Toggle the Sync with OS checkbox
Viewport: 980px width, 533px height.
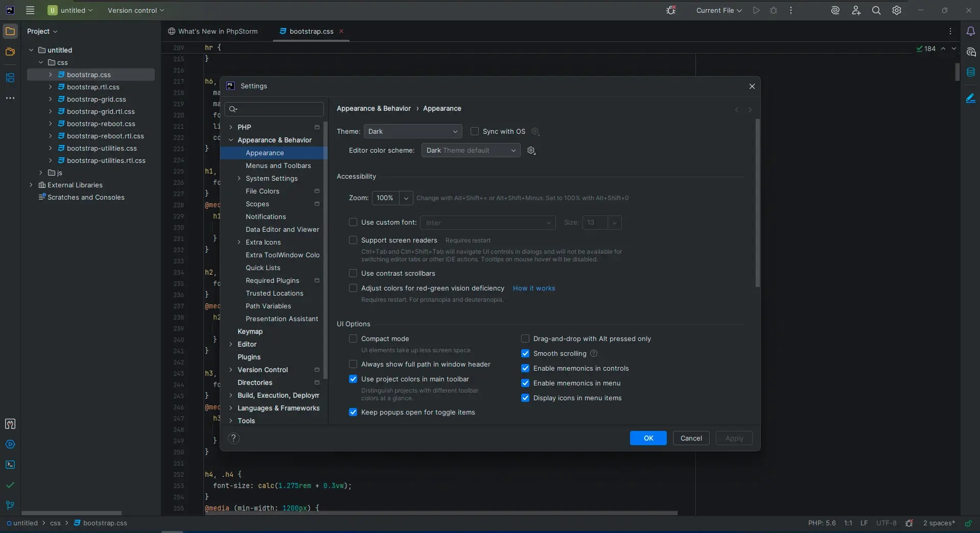click(475, 132)
